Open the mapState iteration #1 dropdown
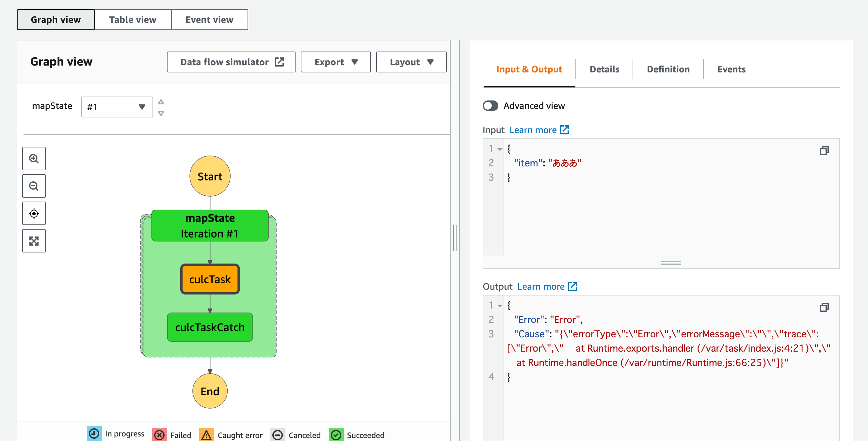The image size is (868, 441). pos(117,107)
